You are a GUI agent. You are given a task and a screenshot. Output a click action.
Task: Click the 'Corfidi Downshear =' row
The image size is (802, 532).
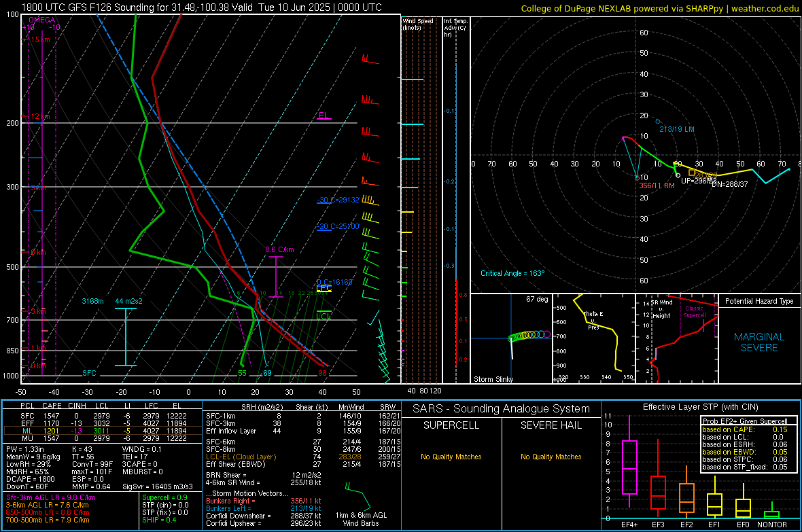(264, 516)
